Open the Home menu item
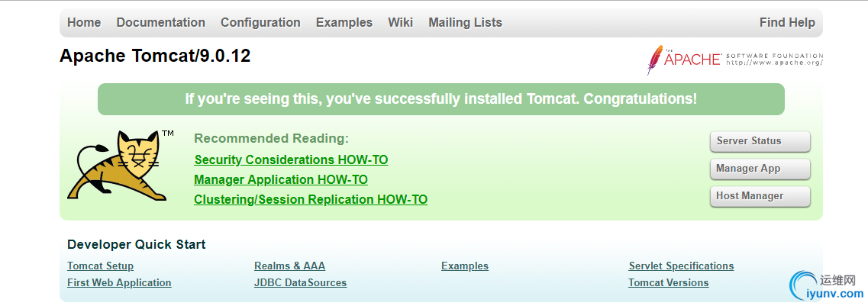The height and width of the screenshot is (306, 868). pos(84,23)
